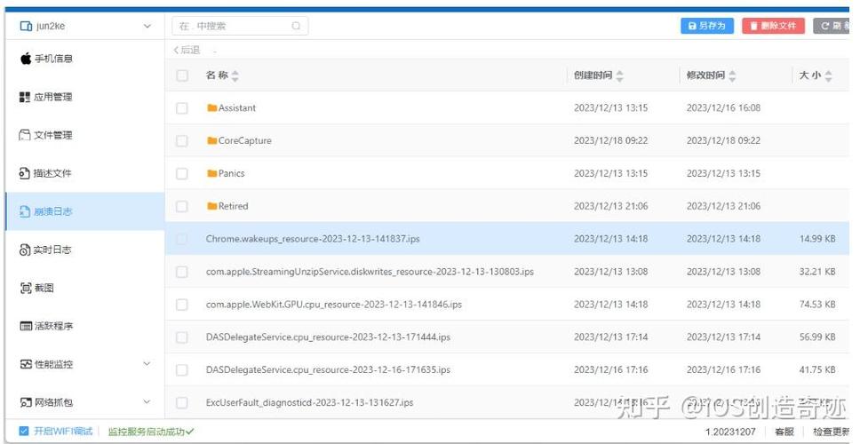The image size is (868, 444).
Task: Click the 74.53 KB size cell
Action: point(817,305)
